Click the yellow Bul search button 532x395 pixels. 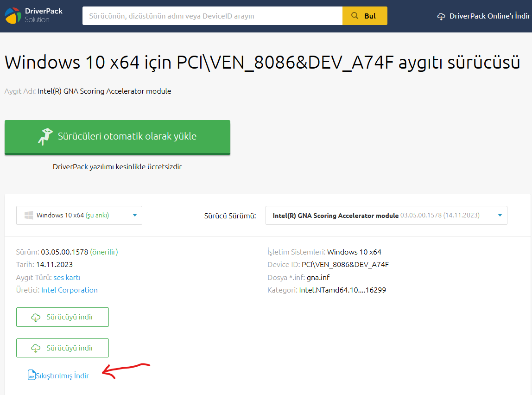tap(365, 16)
